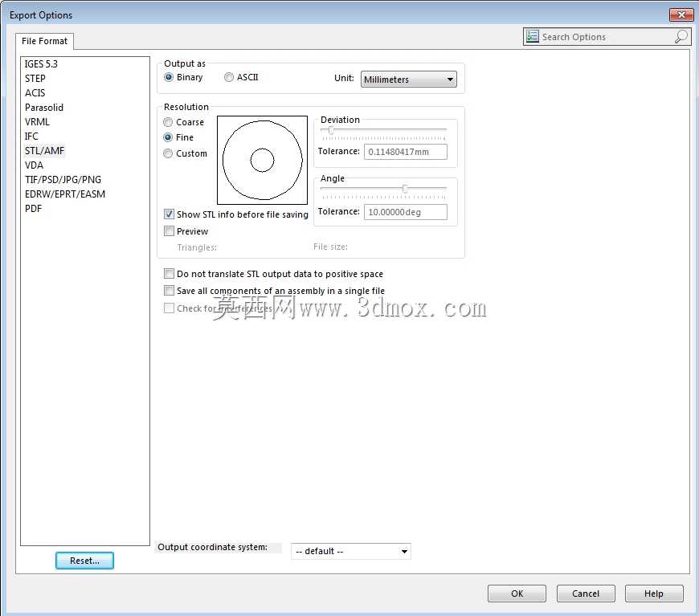Select IGES 5.3 format
Viewport: 699px width, 616px height.
[41, 63]
